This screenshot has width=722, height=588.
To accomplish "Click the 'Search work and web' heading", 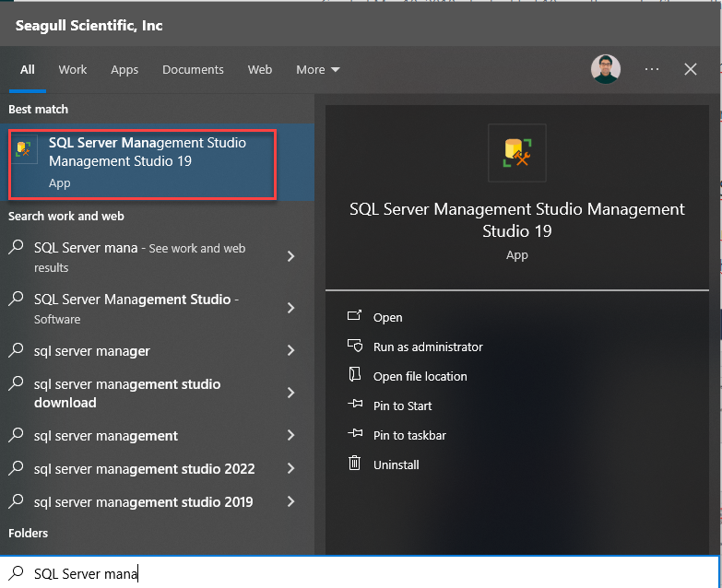I will [66, 217].
